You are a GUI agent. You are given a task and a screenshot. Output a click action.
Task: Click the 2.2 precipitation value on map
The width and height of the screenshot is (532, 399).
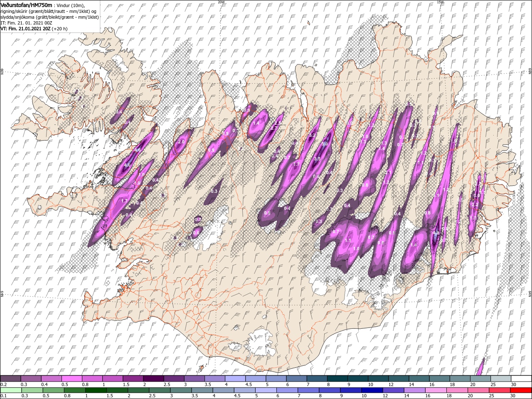coord(474,204)
